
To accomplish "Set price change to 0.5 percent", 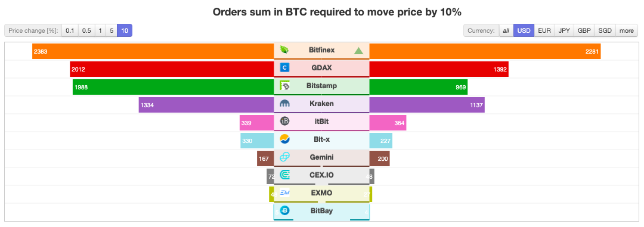I will click(86, 30).
